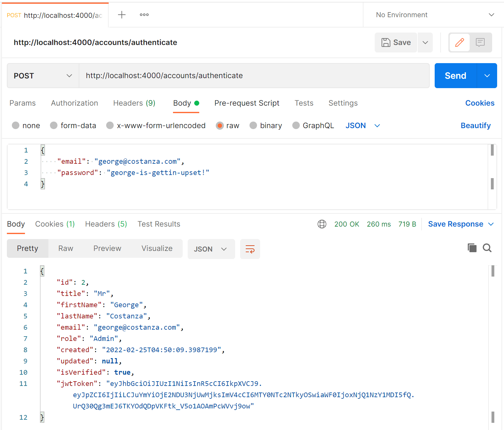Open the request body JSON type dropdown

pyautogui.click(x=363, y=126)
